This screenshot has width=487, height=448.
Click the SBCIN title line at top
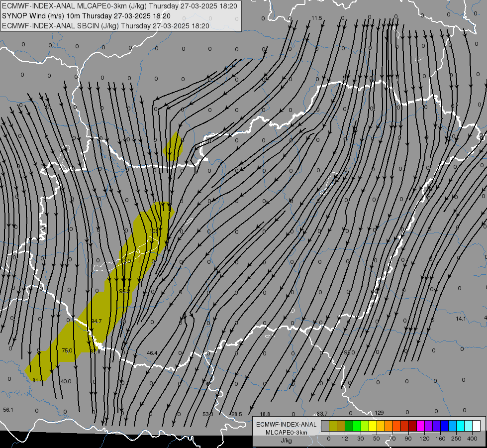(x=105, y=26)
